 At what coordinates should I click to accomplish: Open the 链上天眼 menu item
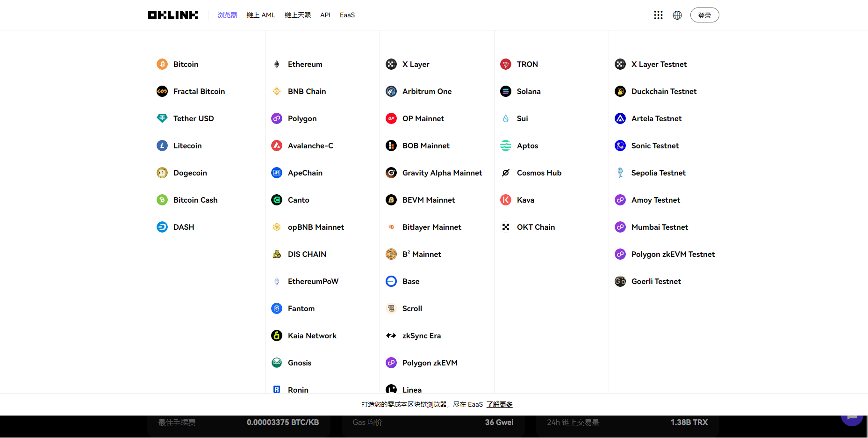298,15
